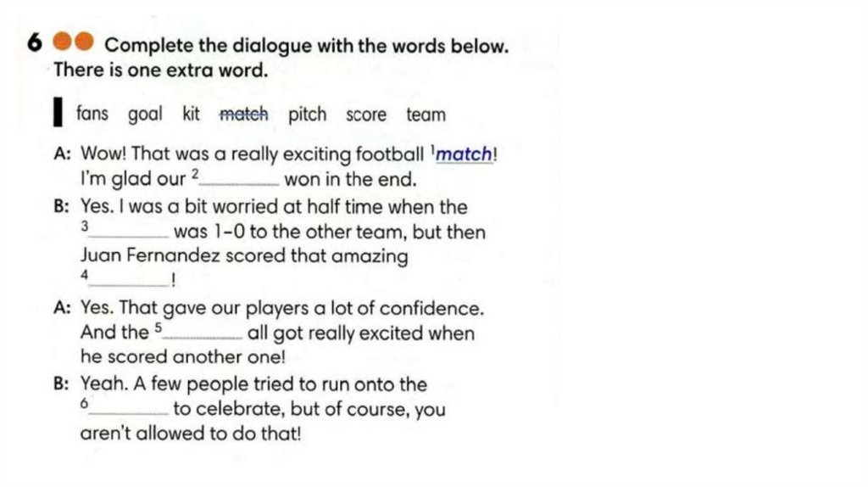The width and height of the screenshot is (868, 487).
Task: Select the word "goal" in word bank
Action: click(145, 114)
